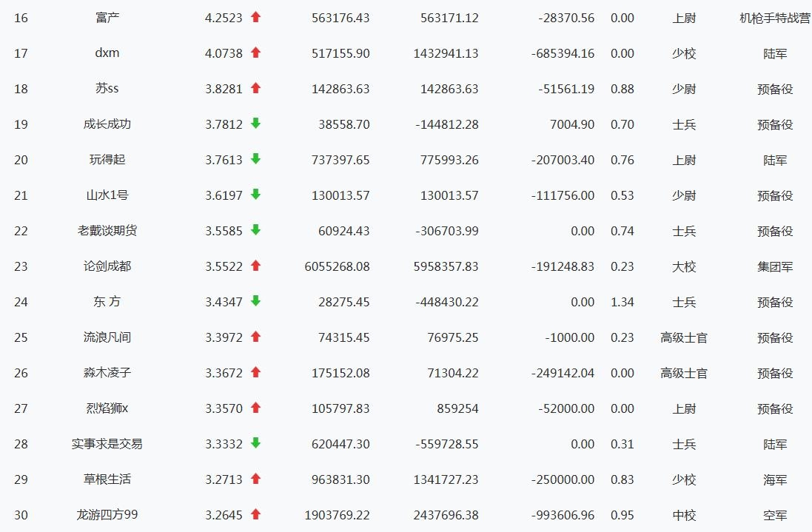This screenshot has width=812, height=532.
Task: Open trader profile 成长成功
Action: point(107,124)
